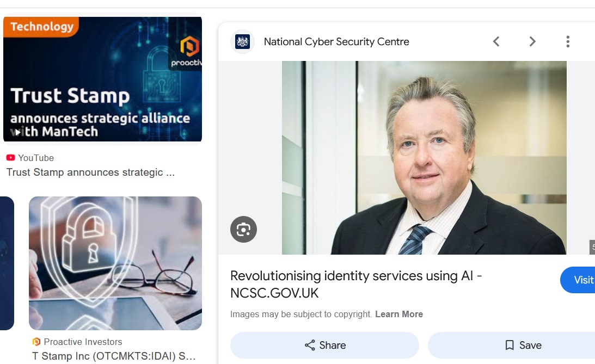Click the Share button

[x=324, y=345]
